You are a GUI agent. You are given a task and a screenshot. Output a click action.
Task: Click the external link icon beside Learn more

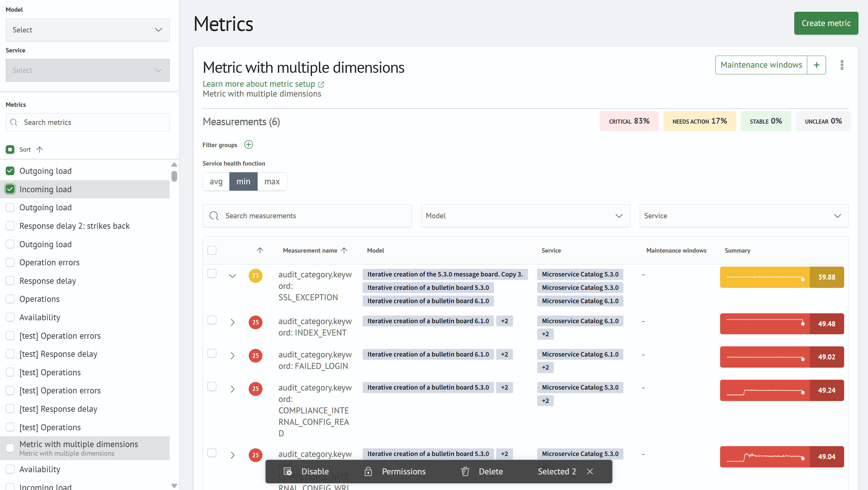[x=321, y=84]
